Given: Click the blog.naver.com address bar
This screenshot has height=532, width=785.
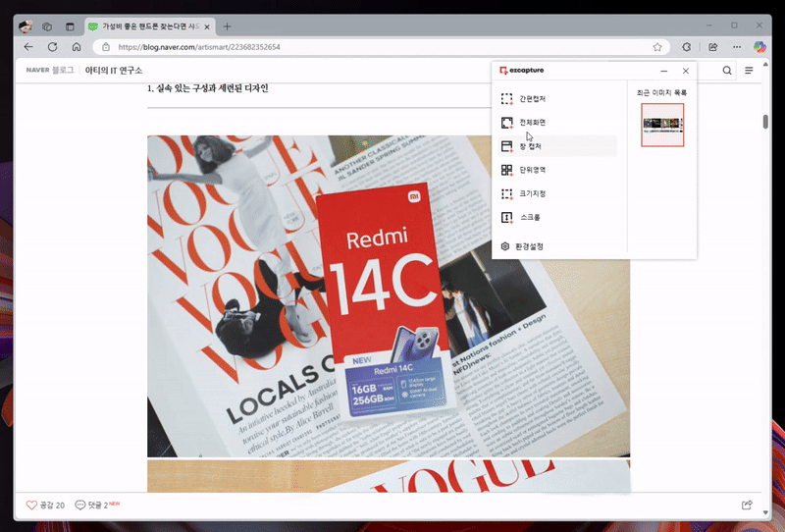Looking at the screenshot, I should (x=381, y=47).
